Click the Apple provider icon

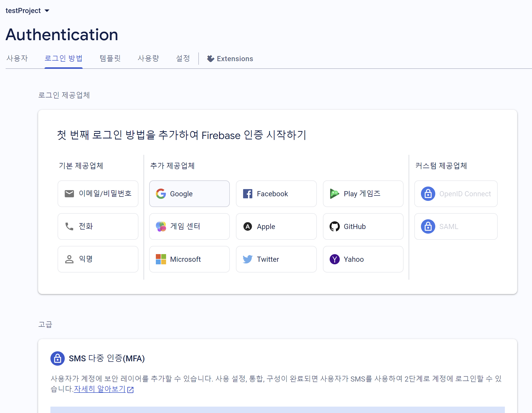tap(247, 226)
